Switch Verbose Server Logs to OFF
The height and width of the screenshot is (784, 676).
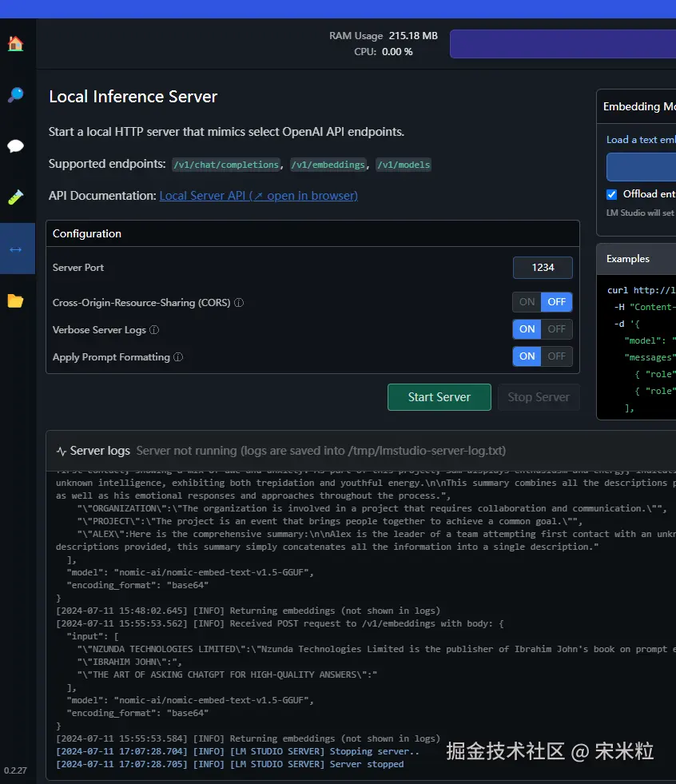click(x=557, y=329)
